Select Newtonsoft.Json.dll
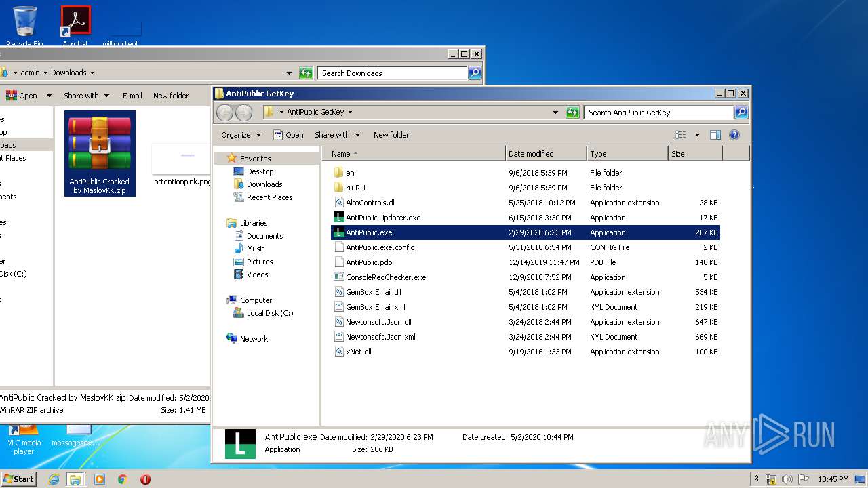Viewport: 868px width, 488px height. 526,322
